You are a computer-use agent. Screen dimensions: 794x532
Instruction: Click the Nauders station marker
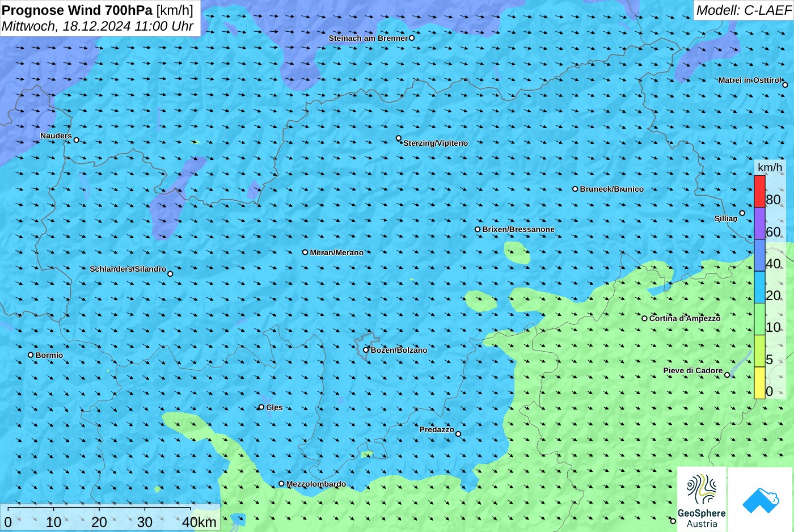pyautogui.click(x=77, y=140)
